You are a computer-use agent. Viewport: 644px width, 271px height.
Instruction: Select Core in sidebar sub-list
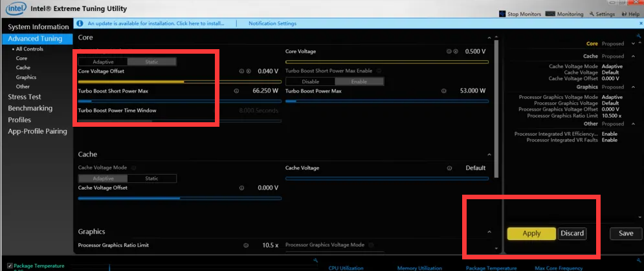21,58
